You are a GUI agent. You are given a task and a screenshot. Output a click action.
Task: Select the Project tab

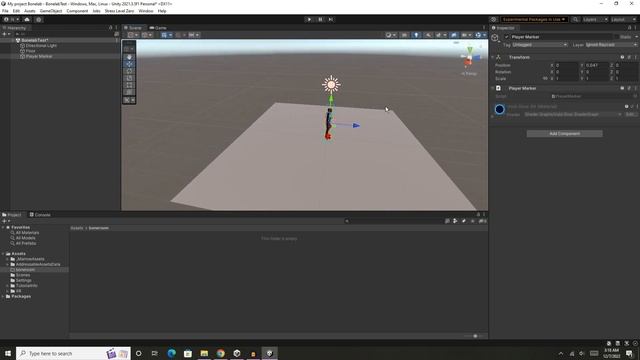coord(12,215)
